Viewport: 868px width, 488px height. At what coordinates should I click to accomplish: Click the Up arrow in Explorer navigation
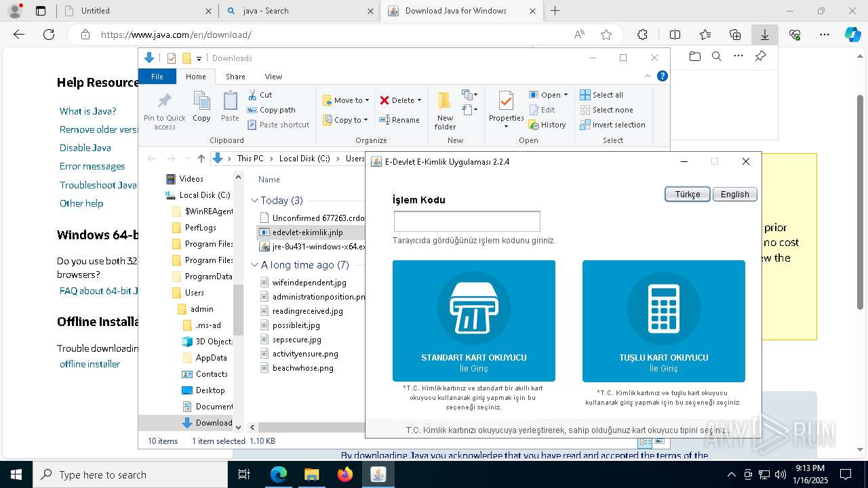pos(201,159)
